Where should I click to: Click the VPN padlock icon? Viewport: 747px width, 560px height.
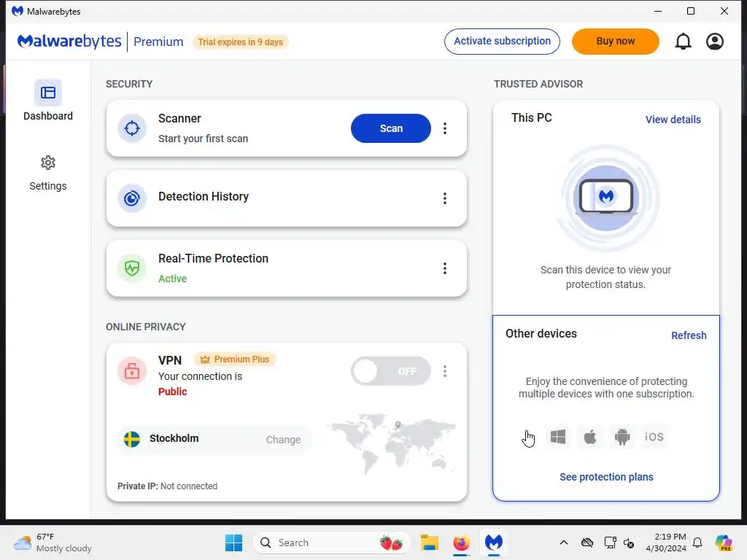(132, 371)
